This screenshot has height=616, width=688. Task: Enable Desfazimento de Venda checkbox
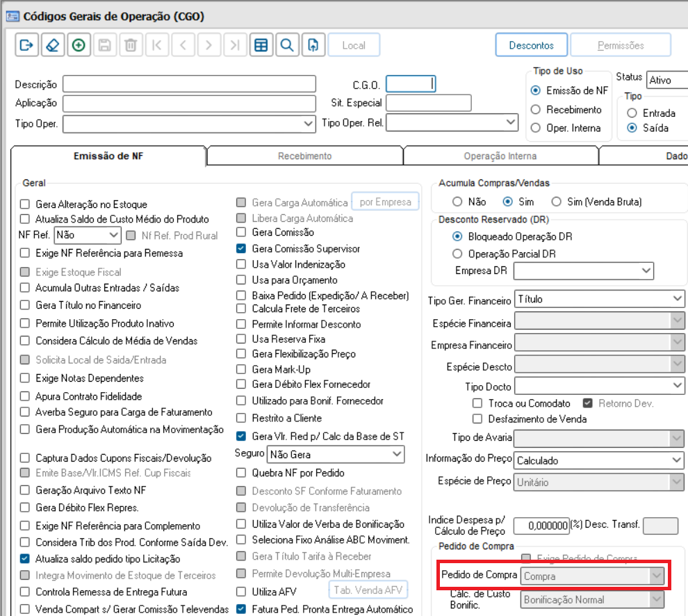(477, 419)
